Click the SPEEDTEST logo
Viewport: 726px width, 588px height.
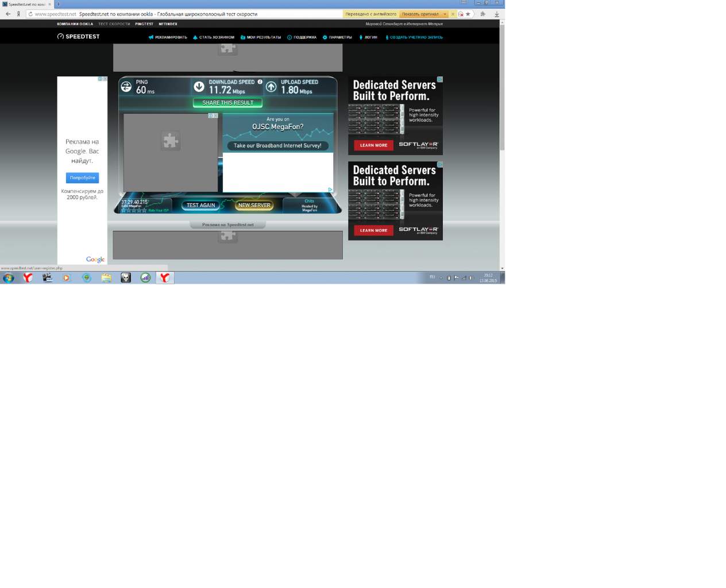[78, 36]
